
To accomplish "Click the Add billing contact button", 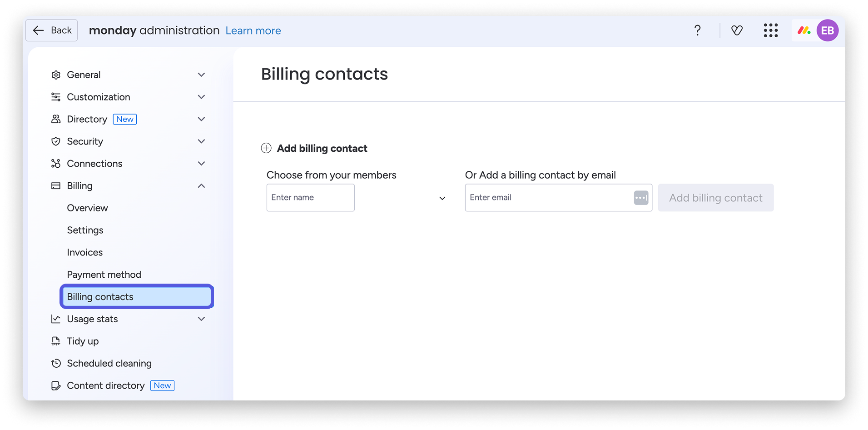I will point(715,198).
